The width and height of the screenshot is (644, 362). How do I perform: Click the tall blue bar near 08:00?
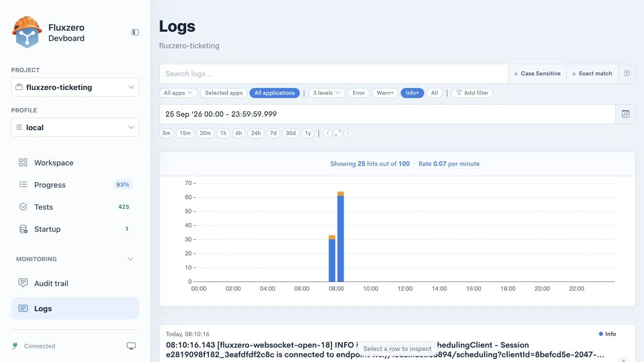(x=341, y=238)
